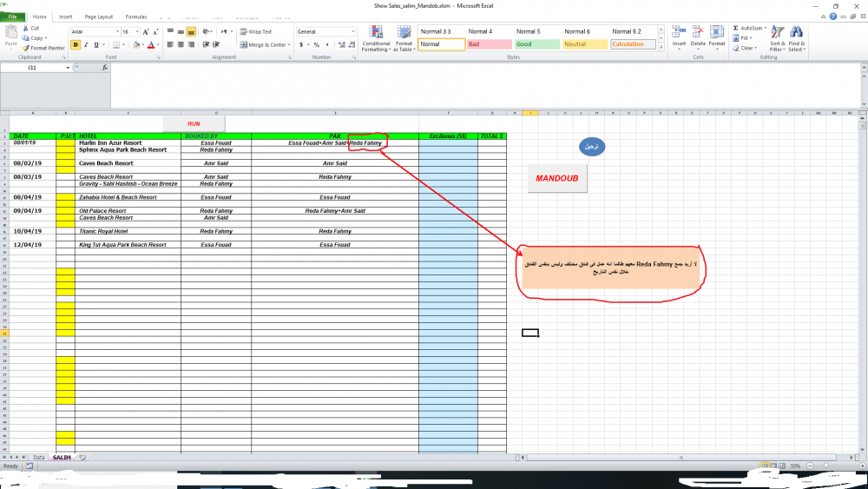Click the Insert Function fx icon

tap(105, 68)
